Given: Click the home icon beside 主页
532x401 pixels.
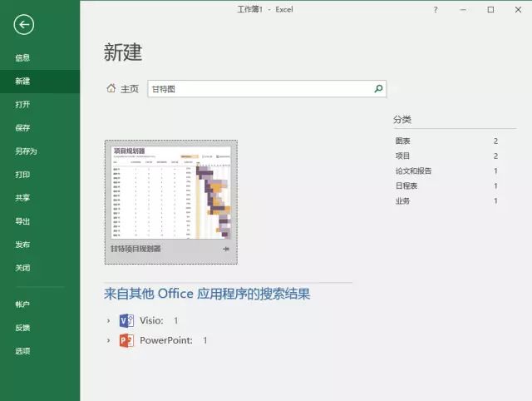Looking at the screenshot, I should pos(111,89).
